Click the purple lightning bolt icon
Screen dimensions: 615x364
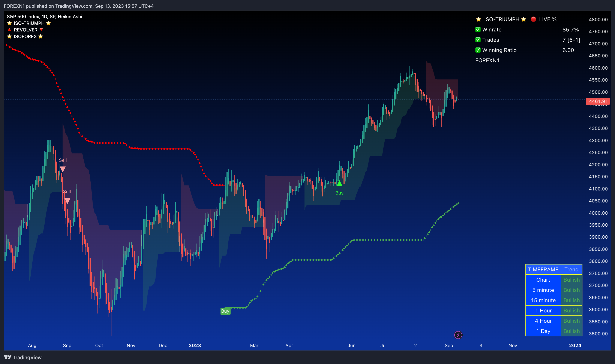coord(458,335)
